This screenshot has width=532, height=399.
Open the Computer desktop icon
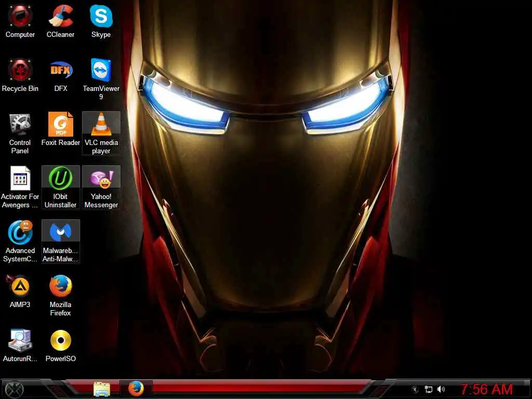click(x=20, y=21)
